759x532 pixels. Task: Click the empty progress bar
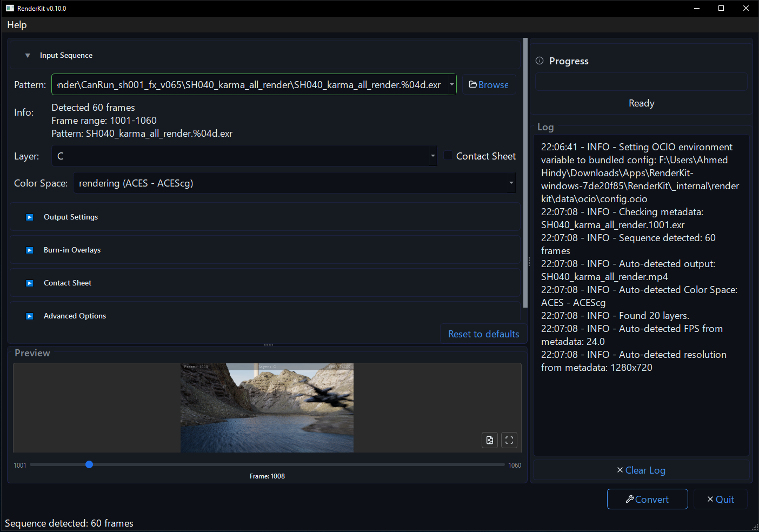[x=641, y=82]
